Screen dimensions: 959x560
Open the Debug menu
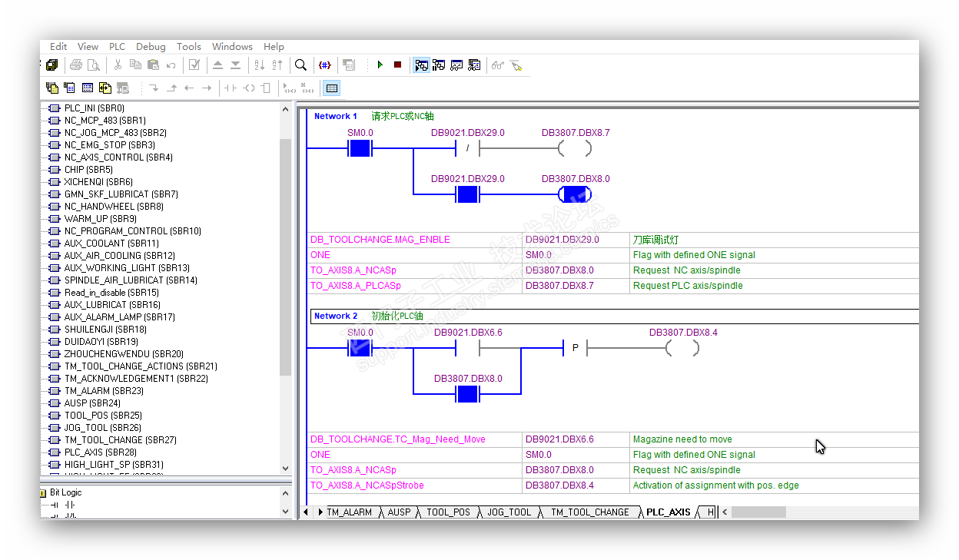[x=151, y=47]
